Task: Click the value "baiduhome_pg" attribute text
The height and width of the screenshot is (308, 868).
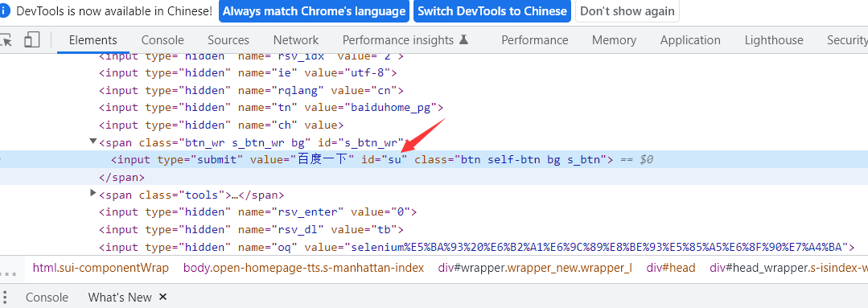Action: 392,108
